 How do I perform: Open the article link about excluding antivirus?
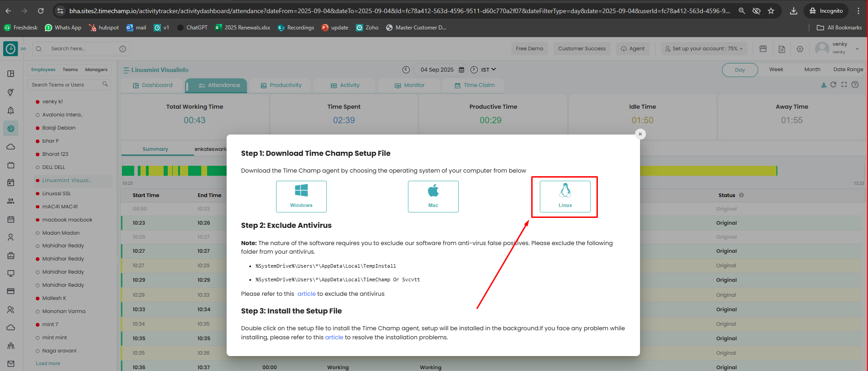pos(306,294)
